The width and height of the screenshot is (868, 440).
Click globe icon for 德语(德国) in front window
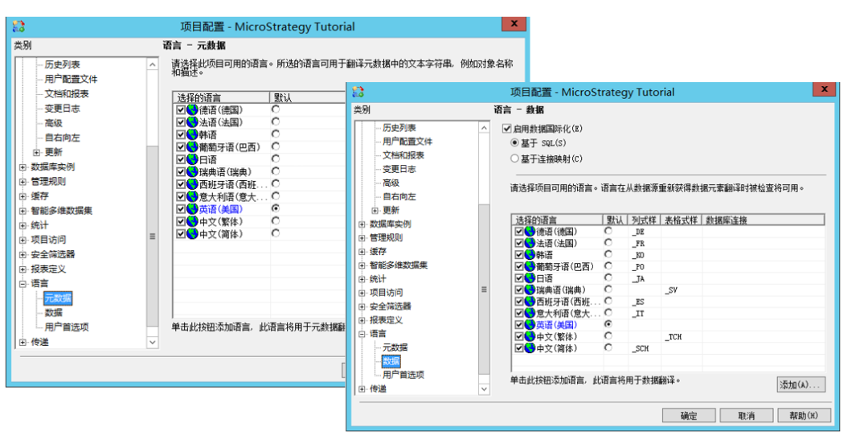(x=530, y=231)
